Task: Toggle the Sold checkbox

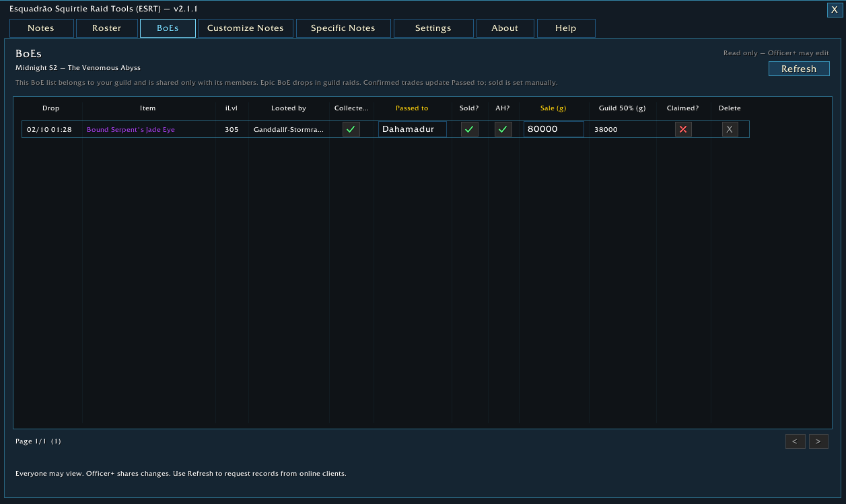Action: coord(469,129)
